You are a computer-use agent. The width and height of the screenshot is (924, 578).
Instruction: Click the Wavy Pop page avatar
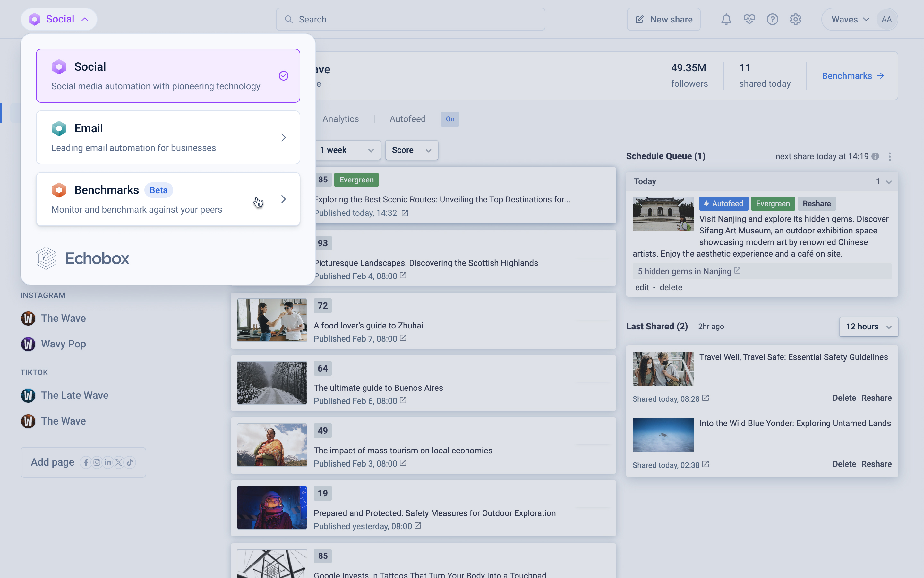point(28,344)
